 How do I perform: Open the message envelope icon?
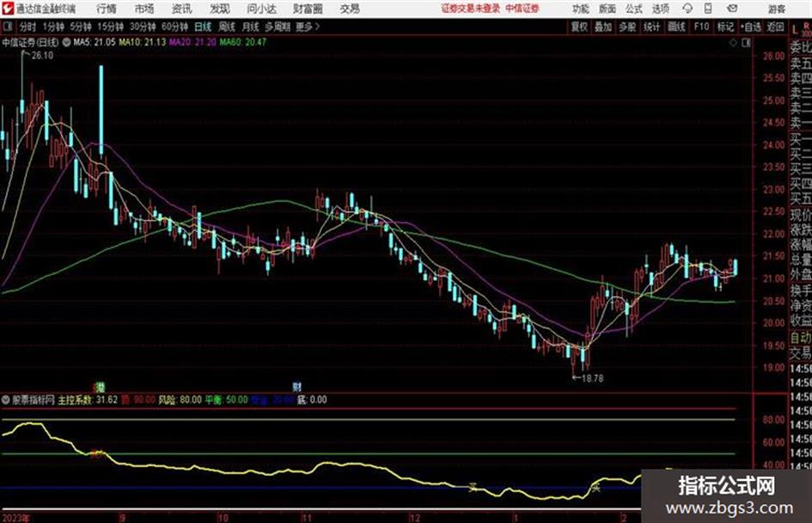pos(732,9)
